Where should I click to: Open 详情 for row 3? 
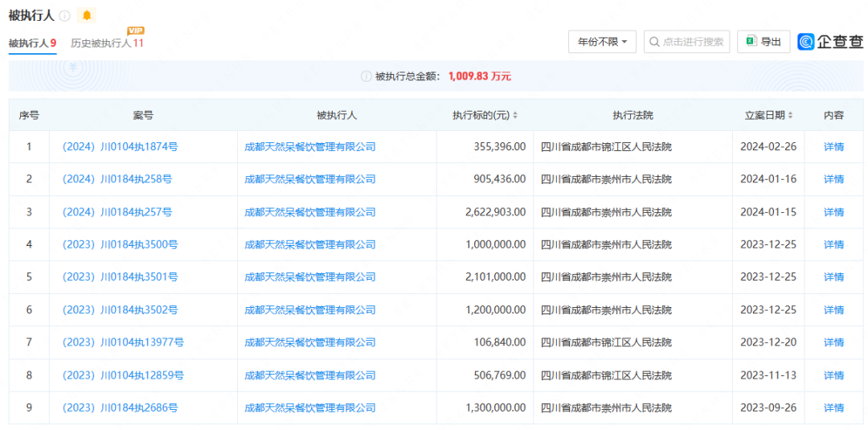point(833,212)
